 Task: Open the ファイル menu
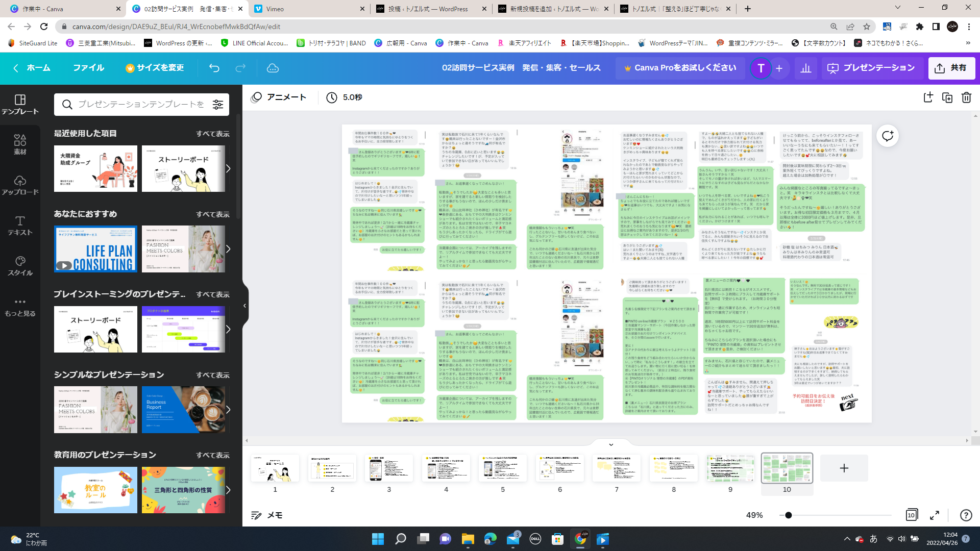click(x=88, y=68)
